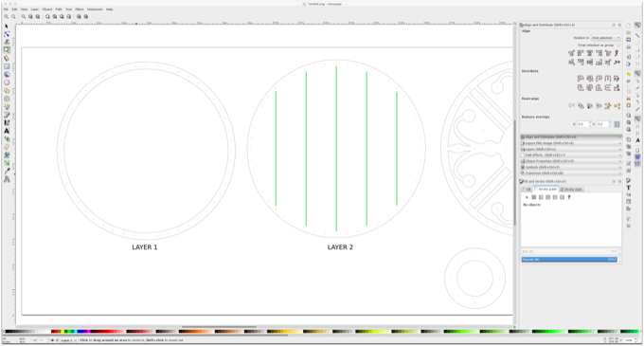Select the Selector arrow tool
Image resolution: width=644 pixels, height=346 pixels.
tap(7, 27)
